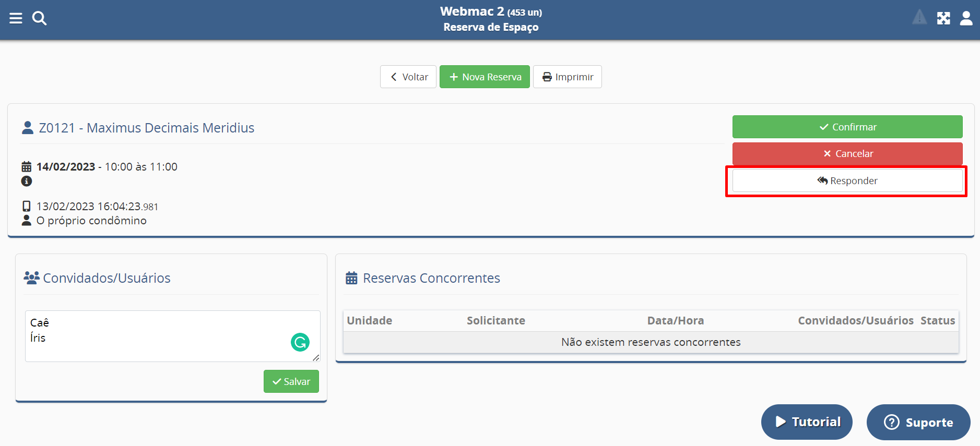Open the hamburger main menu
The height and width of the screenshot is (446, 980).
[x=16, y=18]
